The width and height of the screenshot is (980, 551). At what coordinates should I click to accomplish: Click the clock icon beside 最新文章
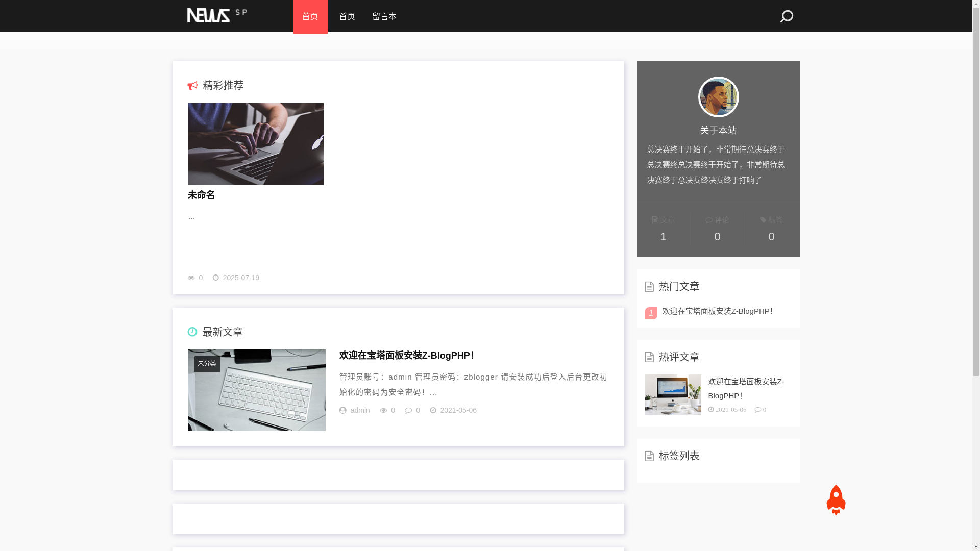[192, 332]
